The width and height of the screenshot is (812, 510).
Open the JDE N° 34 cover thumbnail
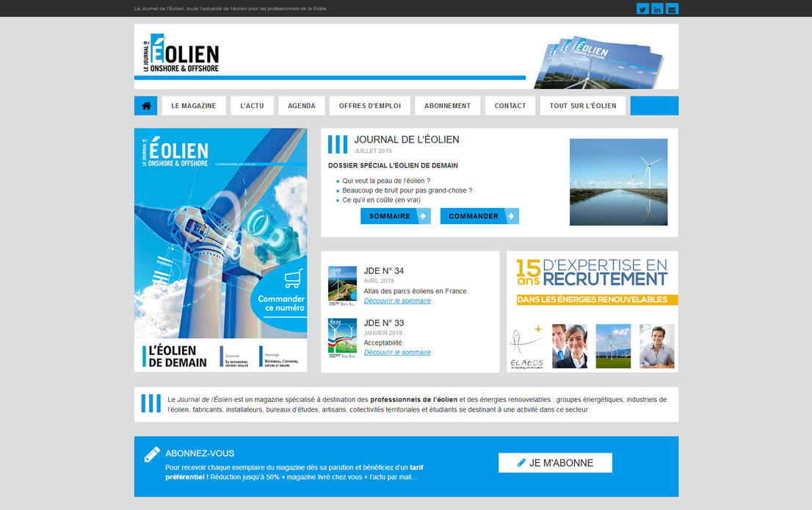342,286
